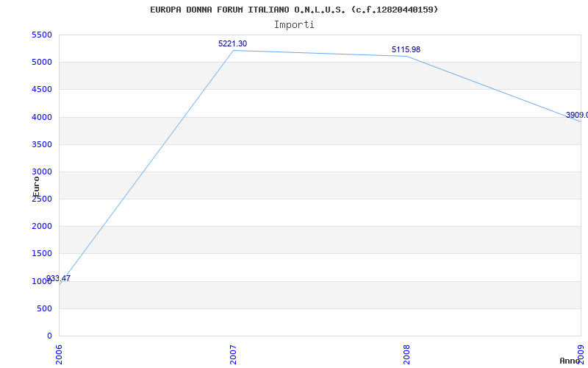Image resolution: width=588 pixels, height=368 pixels.
Task: Click y-axis value 0
Action: coord(49,336)
